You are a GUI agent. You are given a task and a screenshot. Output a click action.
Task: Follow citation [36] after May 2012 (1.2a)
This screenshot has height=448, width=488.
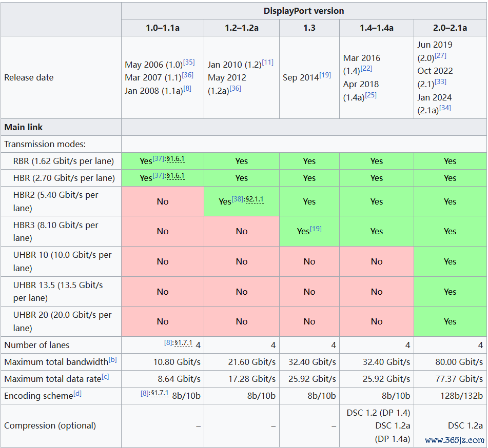click(236, 88)
